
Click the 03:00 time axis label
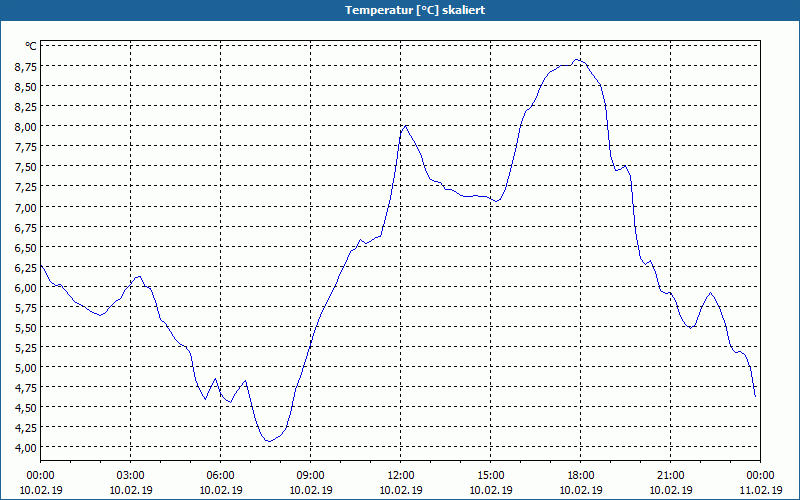131,476
